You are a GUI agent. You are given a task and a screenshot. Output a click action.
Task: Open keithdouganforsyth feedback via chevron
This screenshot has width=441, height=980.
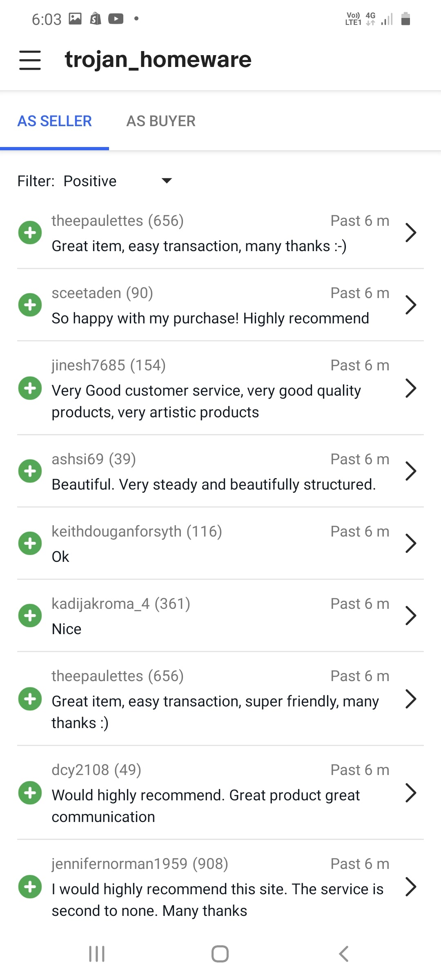pos(410,543)
